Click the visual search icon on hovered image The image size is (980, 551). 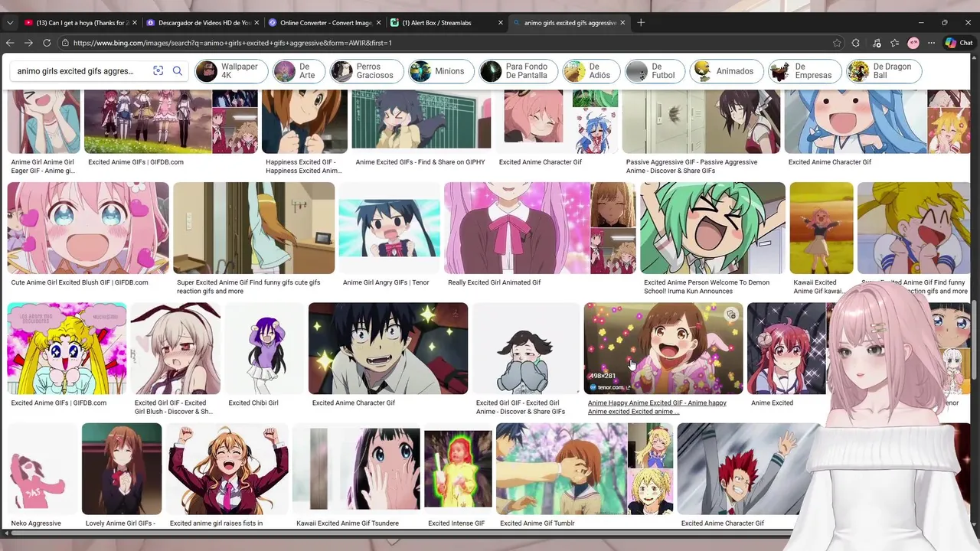point(731,315)
